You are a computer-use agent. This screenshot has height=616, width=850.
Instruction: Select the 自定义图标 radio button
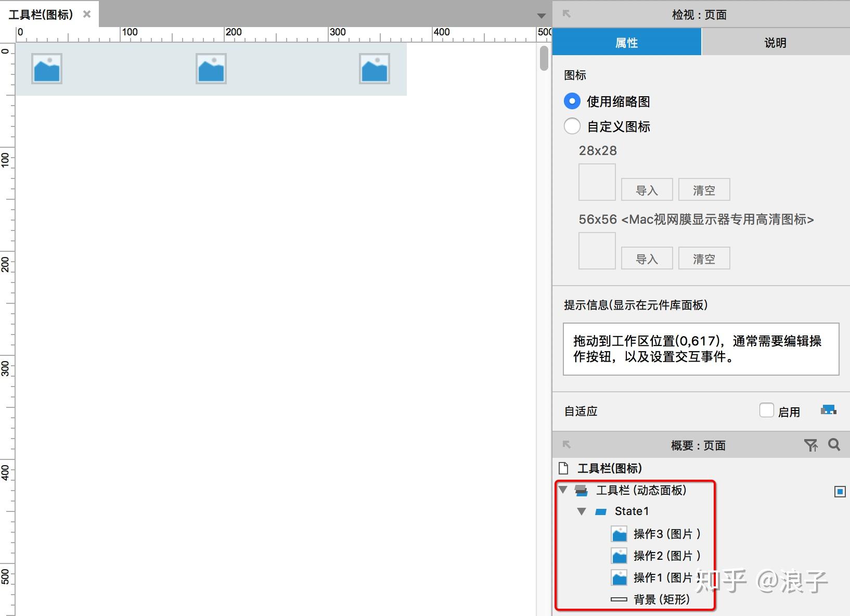click(572, 126)
